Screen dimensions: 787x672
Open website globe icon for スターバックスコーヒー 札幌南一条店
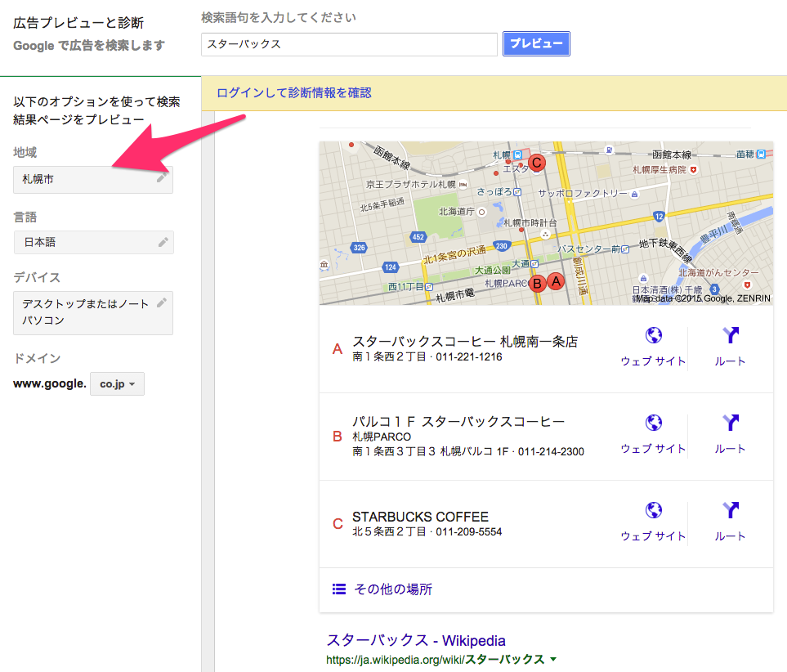click(654, 335)
